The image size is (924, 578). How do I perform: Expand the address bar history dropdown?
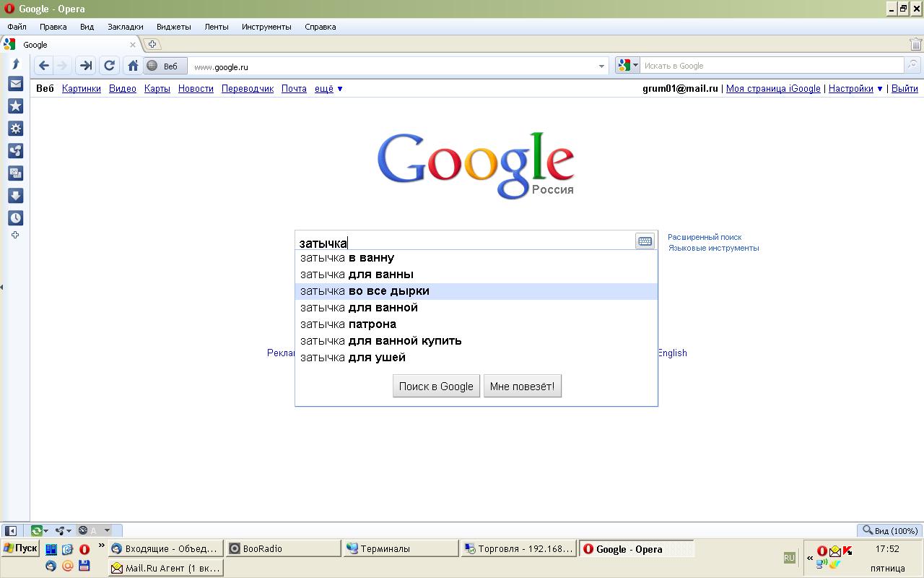tap(601, 66)
